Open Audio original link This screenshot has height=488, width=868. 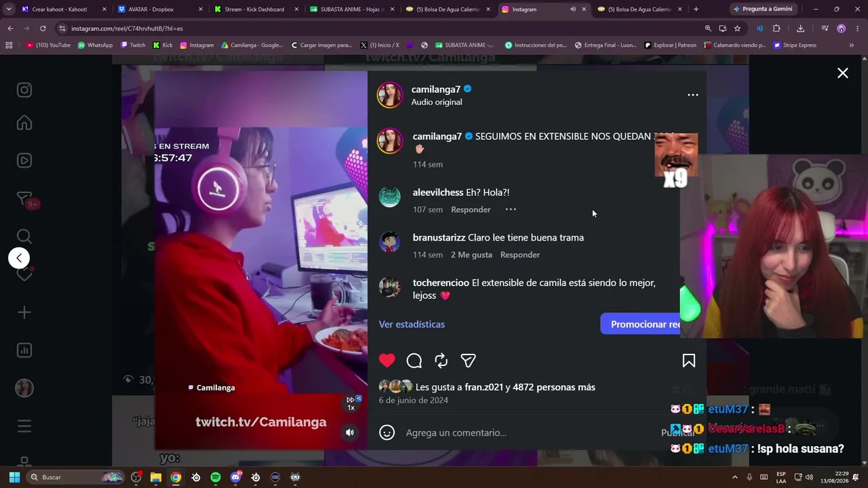coord(437,102)
